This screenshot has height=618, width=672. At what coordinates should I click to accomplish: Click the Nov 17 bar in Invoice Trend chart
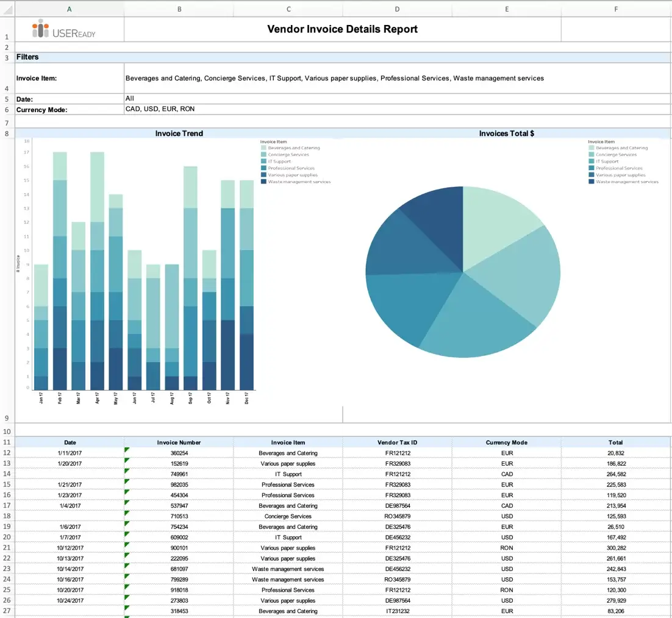point(227,285)
